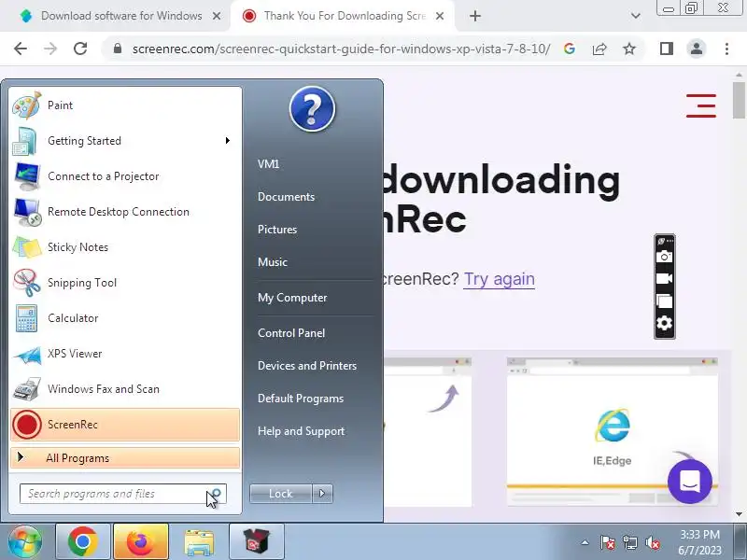Screen dimensions: 747x560
Task: Click Action Center flag in system tray
Action: tap(607, 542)
